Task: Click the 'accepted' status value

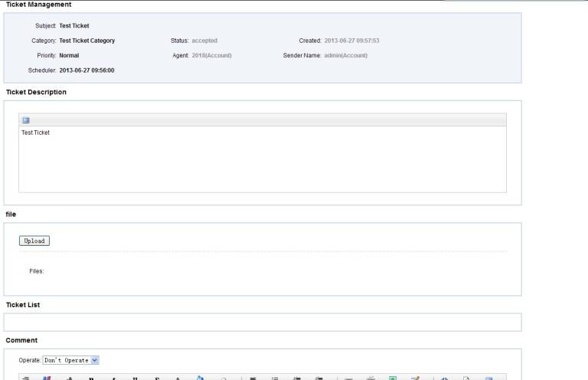Action: coord(204,41)
